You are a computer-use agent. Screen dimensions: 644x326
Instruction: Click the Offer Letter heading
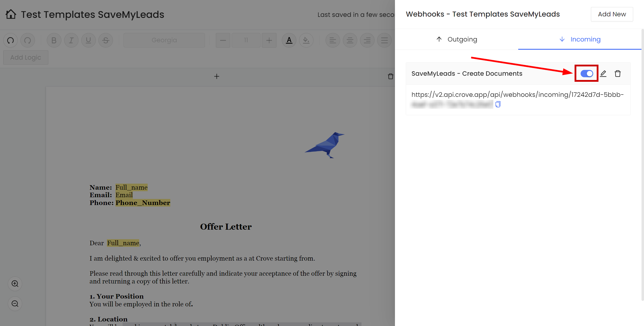pyautogui.click(x=226, y=227)
